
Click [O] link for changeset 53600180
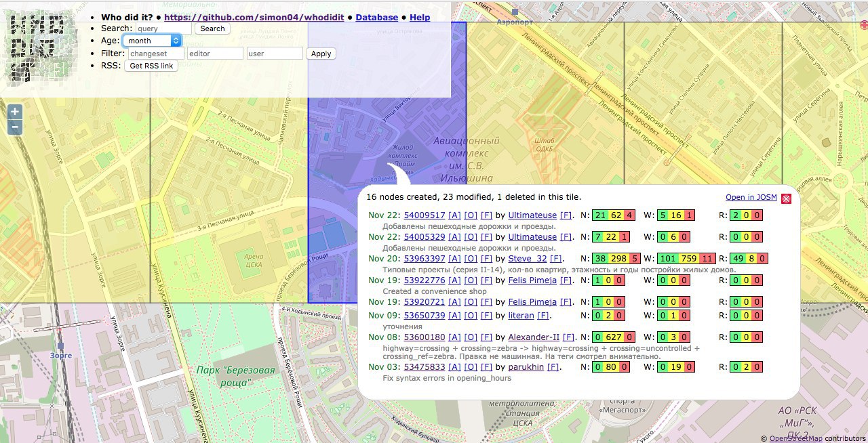pos(471,337)
